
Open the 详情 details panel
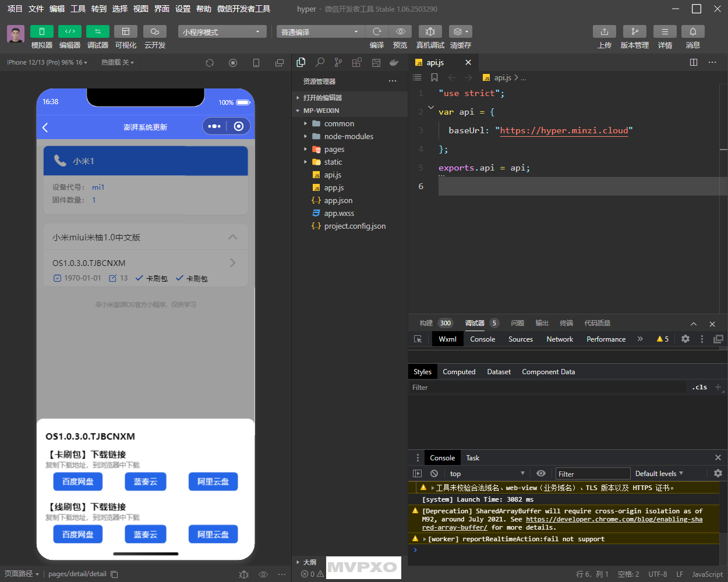tap(665, 31)
